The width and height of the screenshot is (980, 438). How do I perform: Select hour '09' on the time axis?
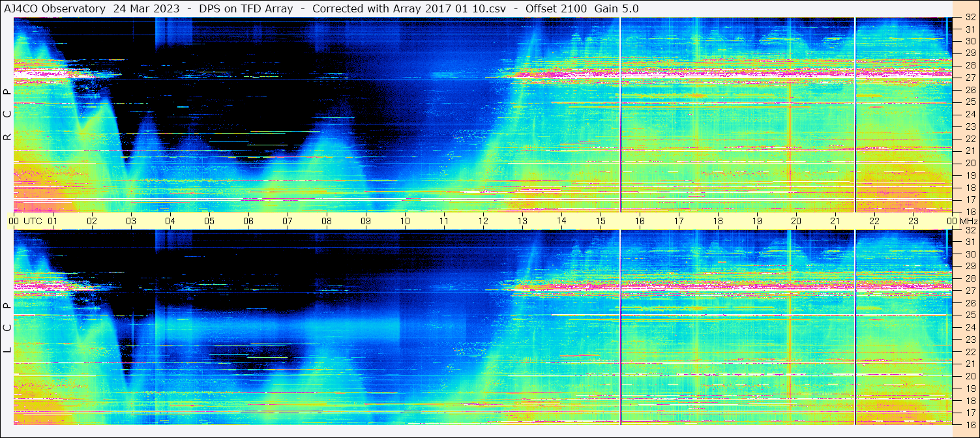coord(366,221)
